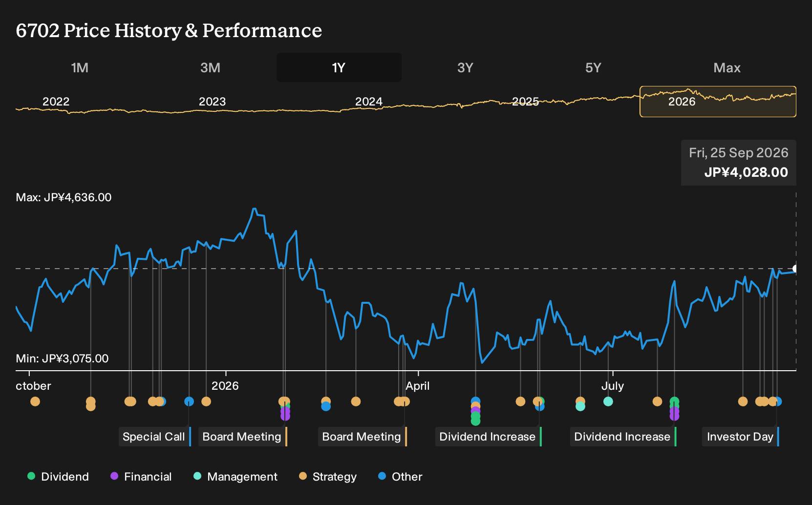
Task: Toggle Management events in the legend
Action: click(x=235, y=477)
